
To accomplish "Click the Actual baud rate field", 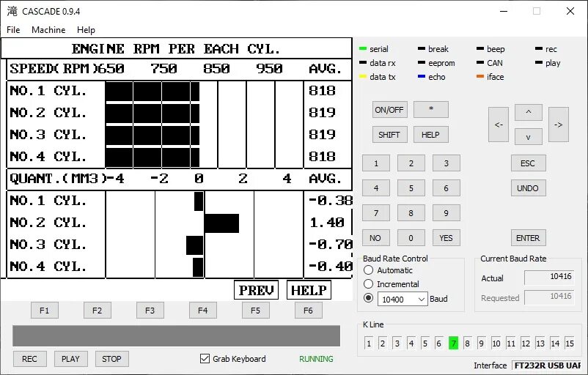I will click(x=549, y=278).
